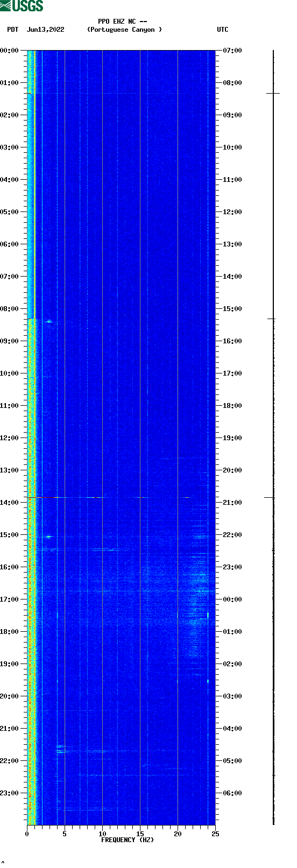297x868 pixels.
Task: Click the 21:00 UTC time label
Action: pyautogui.click(x=232, y=503)
